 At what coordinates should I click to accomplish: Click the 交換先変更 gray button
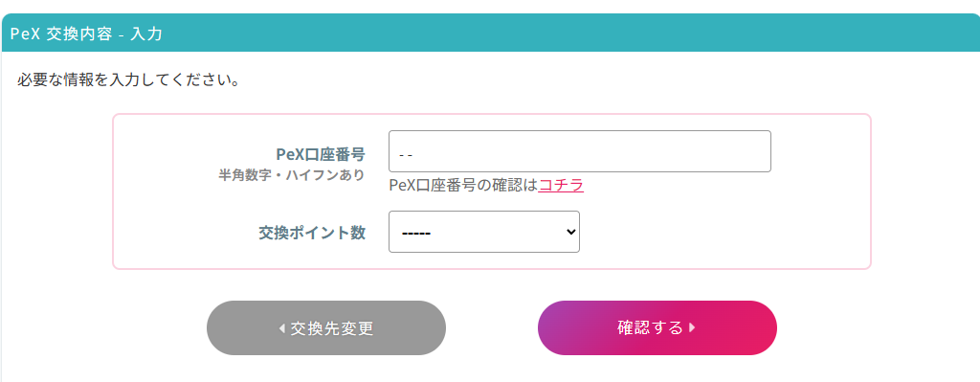[x=326, y=328]
